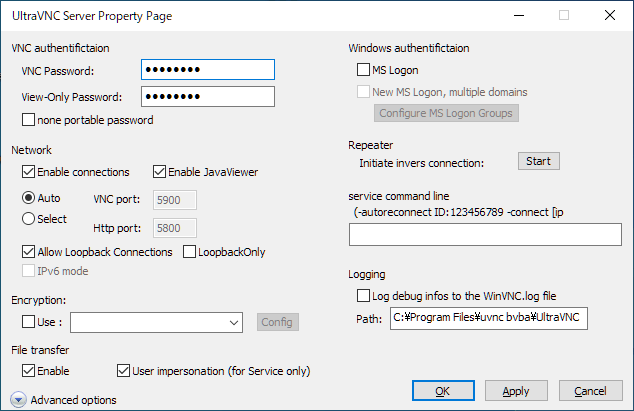This screenshot has width=634, height=411.
Task: Focus the VNC Password field
Action: [x=208, y=70]
